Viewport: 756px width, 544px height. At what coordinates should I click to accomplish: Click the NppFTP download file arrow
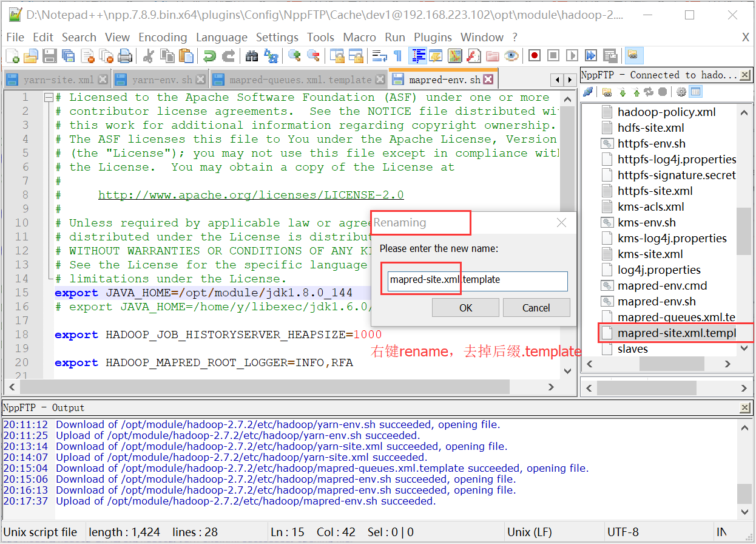click(x=623, y=92)
